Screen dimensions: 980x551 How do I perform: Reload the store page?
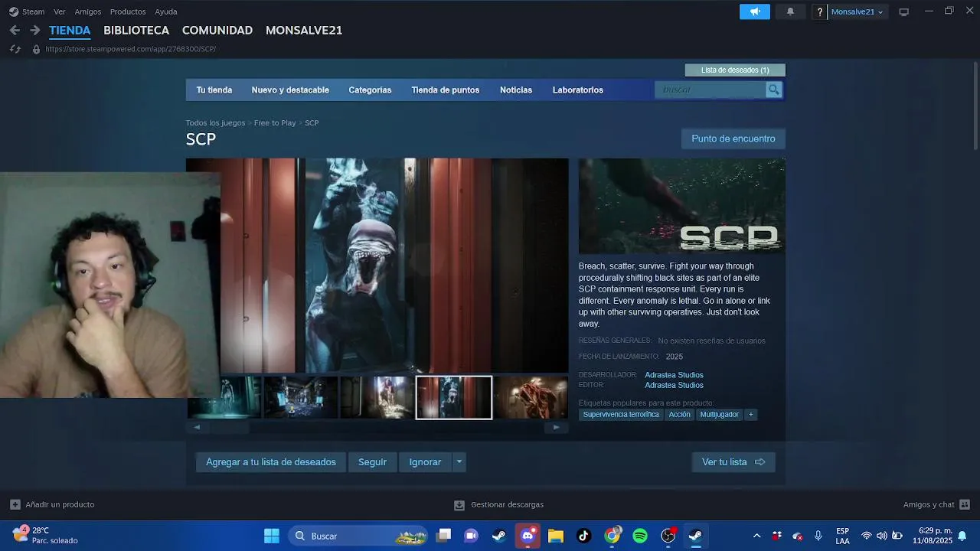(x=15, y=49)
